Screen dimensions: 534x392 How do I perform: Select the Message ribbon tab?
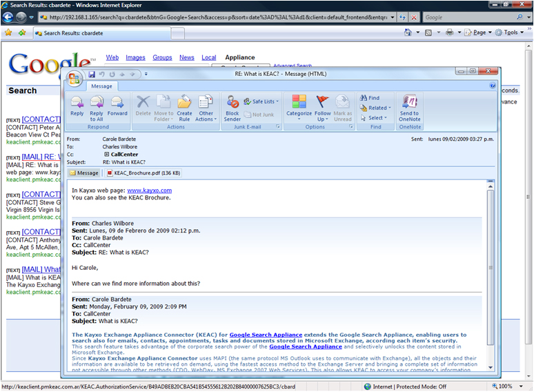pos(101,86)
